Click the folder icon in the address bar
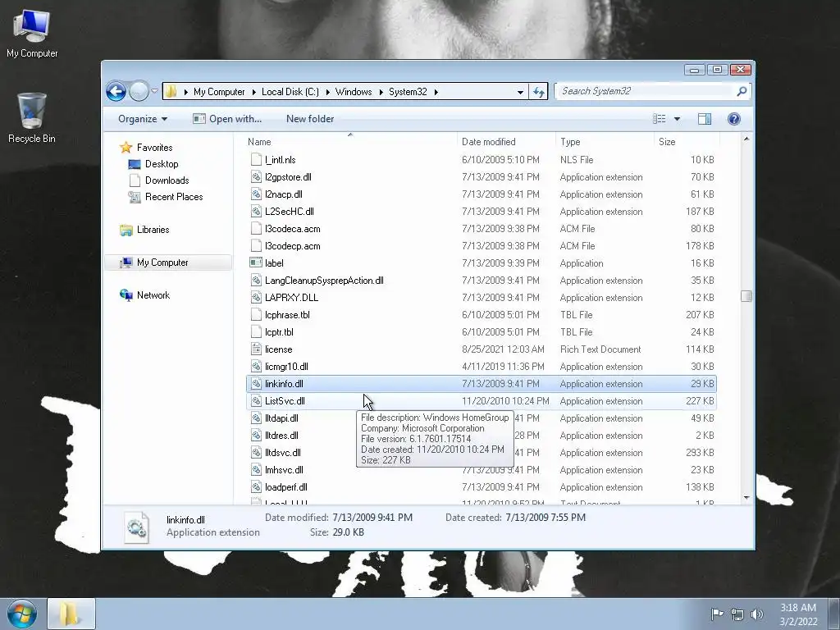The width and height of the screenshot is (840, 630). pos(171,92)
